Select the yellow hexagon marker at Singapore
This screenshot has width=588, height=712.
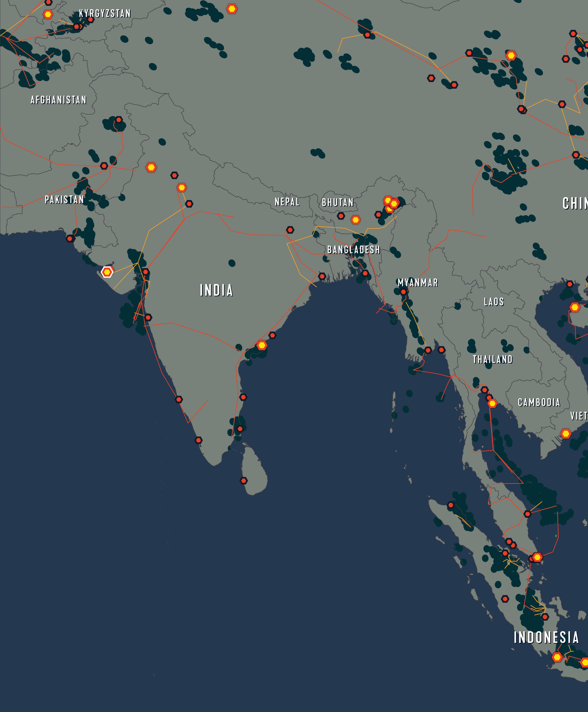tap(537, 557)
